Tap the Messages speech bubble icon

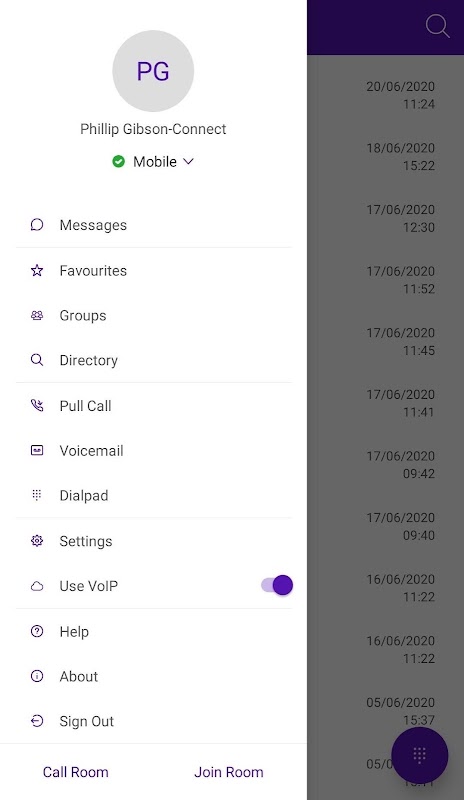(x=37, y=225)
